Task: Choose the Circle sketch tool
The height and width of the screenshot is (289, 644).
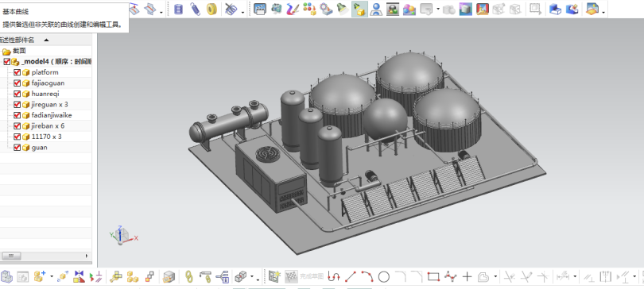Action: [x=383, y=277]
